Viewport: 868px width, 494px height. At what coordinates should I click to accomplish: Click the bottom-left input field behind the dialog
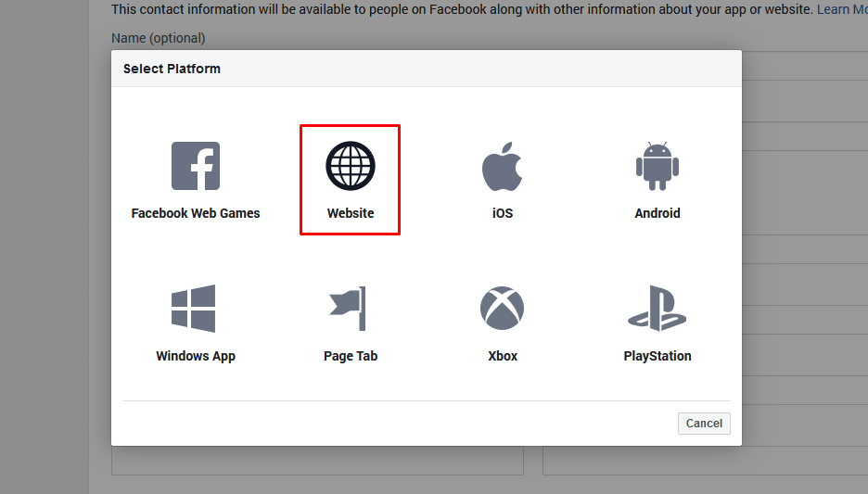click(x=317, y=461)
